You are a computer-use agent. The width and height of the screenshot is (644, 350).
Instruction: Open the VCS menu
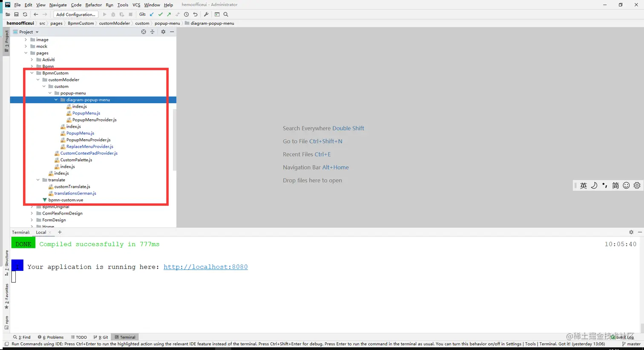tap(135, 5)
